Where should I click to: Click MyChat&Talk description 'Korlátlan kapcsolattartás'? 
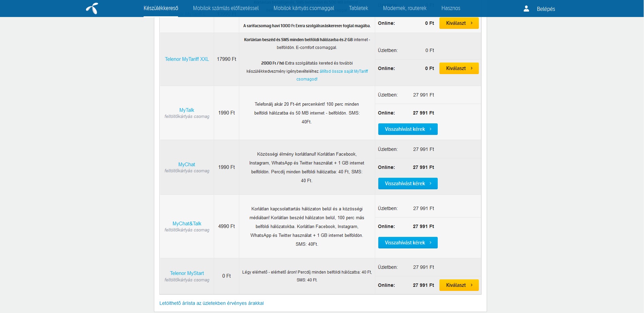point(307,226)
